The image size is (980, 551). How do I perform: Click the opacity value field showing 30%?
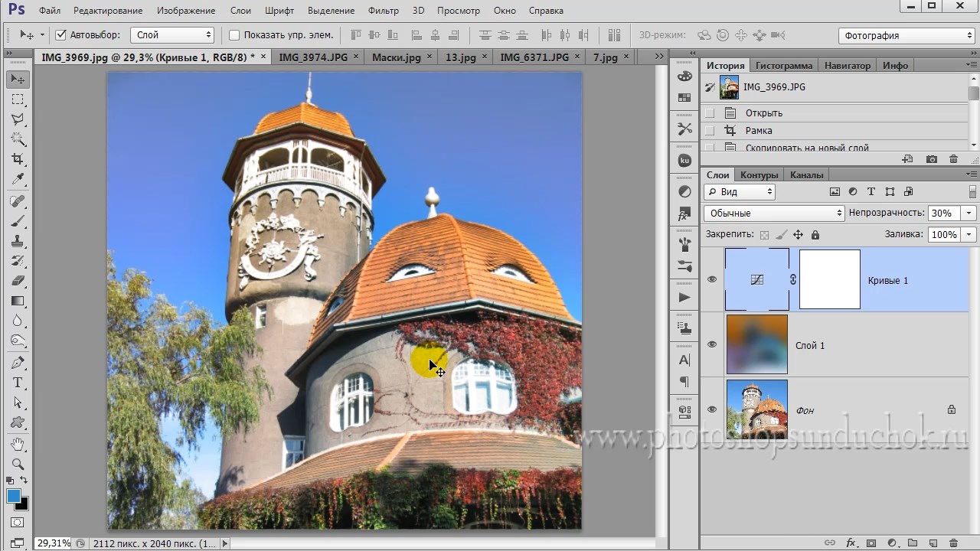[943, 214]
